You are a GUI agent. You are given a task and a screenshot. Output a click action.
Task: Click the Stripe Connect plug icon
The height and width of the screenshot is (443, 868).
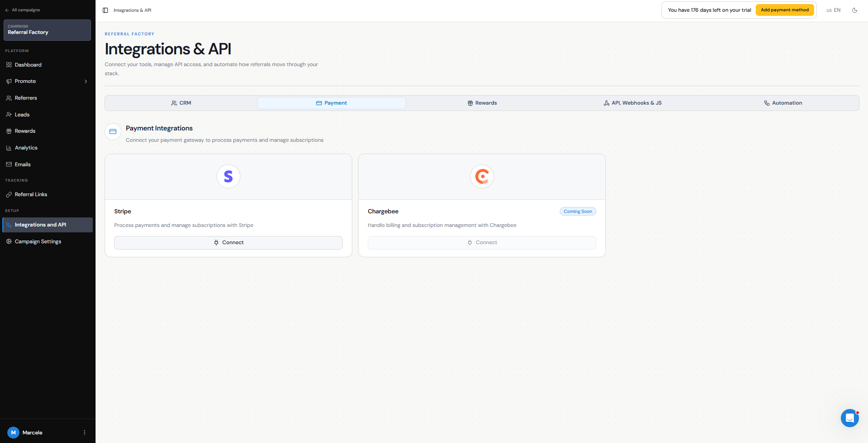coord(216,243)
